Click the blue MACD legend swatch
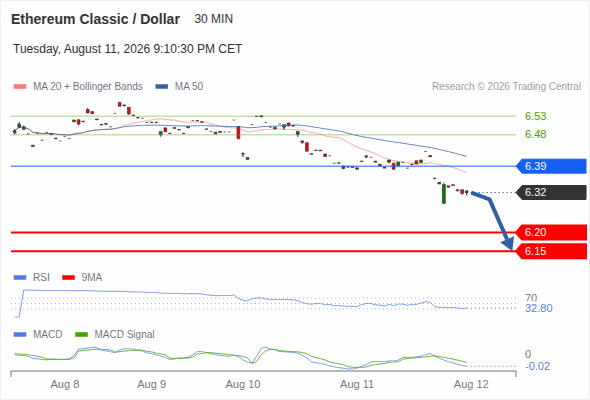Image resolution: width=590 pixels, height=400 pixels. click(x=20, y=335)
